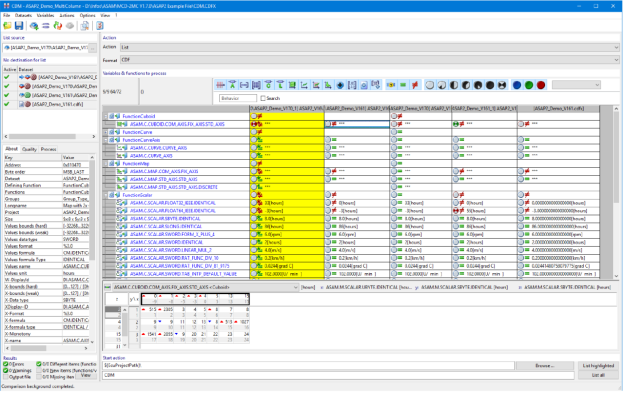
Task: Collapse the FunctionMap tree node
Action: click(106, 163)
